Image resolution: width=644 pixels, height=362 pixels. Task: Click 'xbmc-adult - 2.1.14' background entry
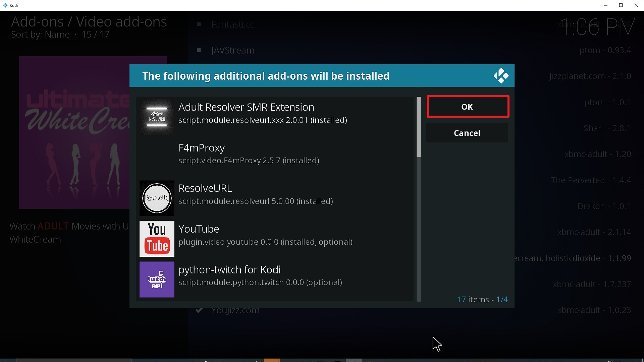pyautogui.click(x=594, y=232)
